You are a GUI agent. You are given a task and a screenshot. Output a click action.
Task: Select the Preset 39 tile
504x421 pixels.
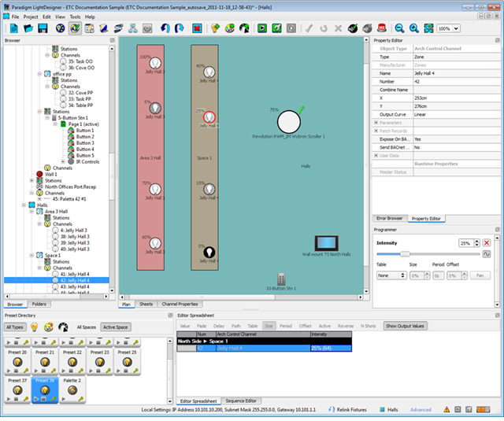45,390
